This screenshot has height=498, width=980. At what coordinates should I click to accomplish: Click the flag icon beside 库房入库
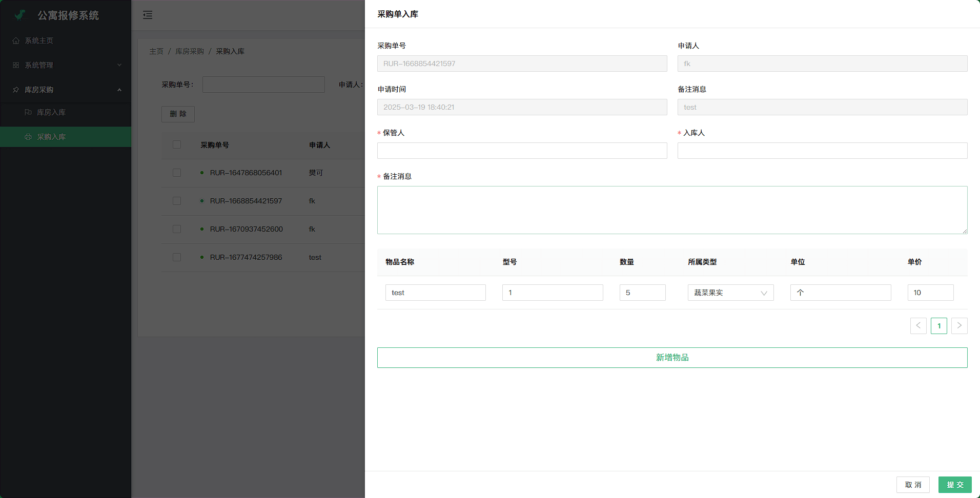(x=28, y=112)
